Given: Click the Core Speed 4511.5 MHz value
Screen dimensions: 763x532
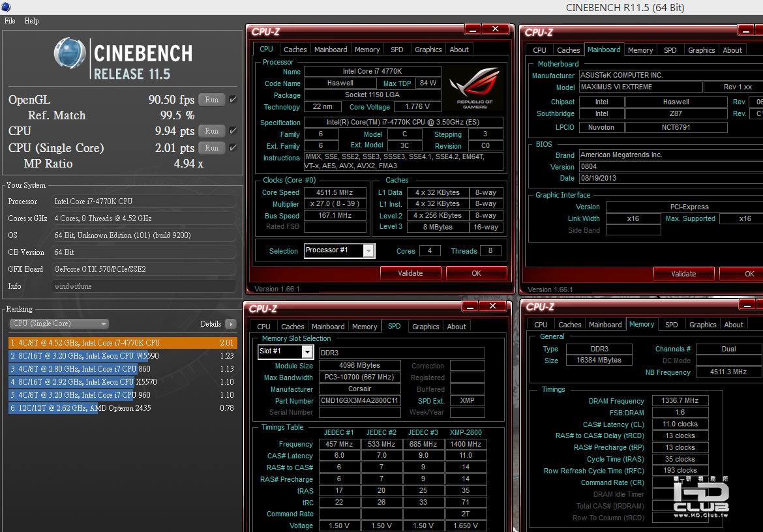Looking at the screenshot, I should click(x=335, y=192).
